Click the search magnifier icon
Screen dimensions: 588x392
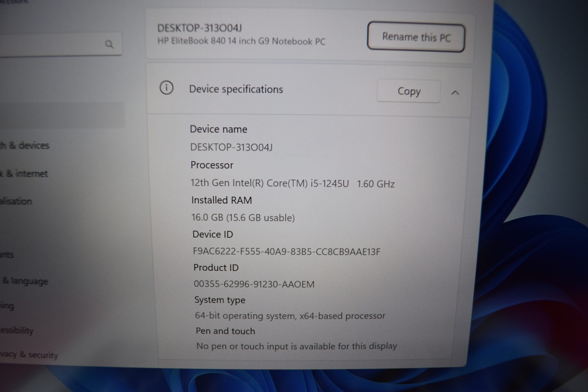coord(109,44)
